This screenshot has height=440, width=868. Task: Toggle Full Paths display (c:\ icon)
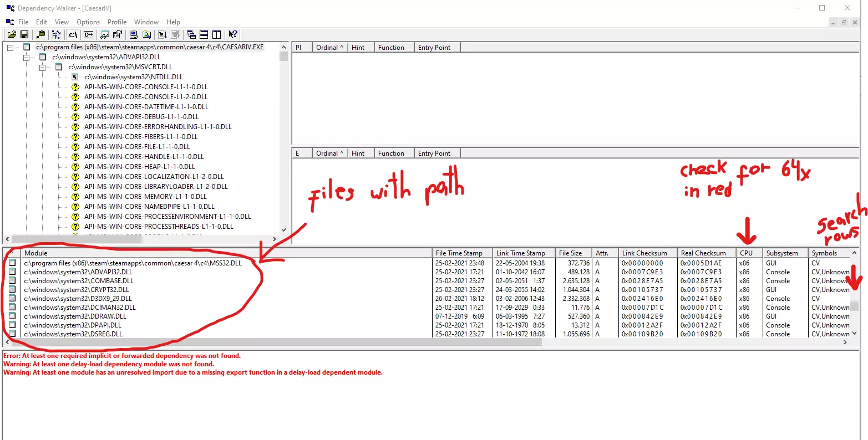(73, 34)
